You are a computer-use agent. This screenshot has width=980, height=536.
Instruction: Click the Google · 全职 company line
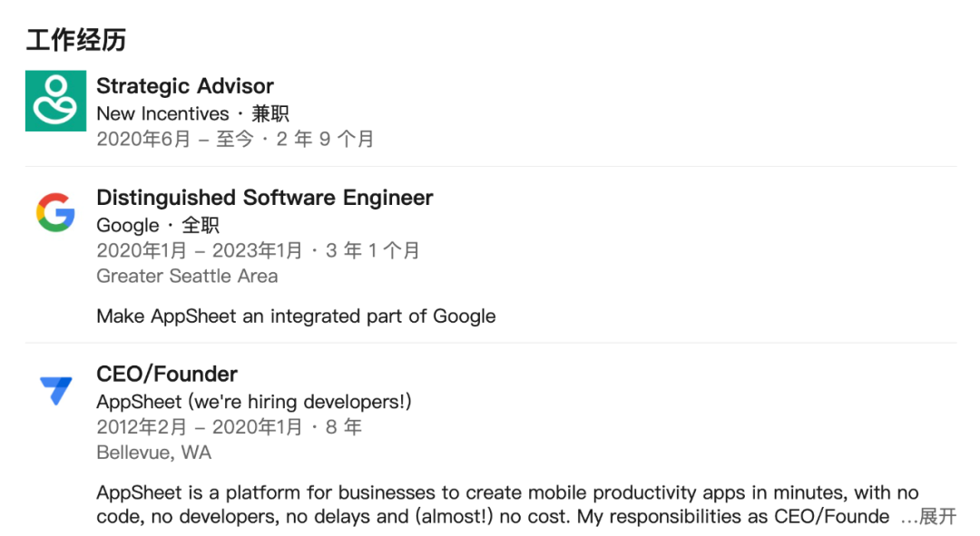click(158, 225)
